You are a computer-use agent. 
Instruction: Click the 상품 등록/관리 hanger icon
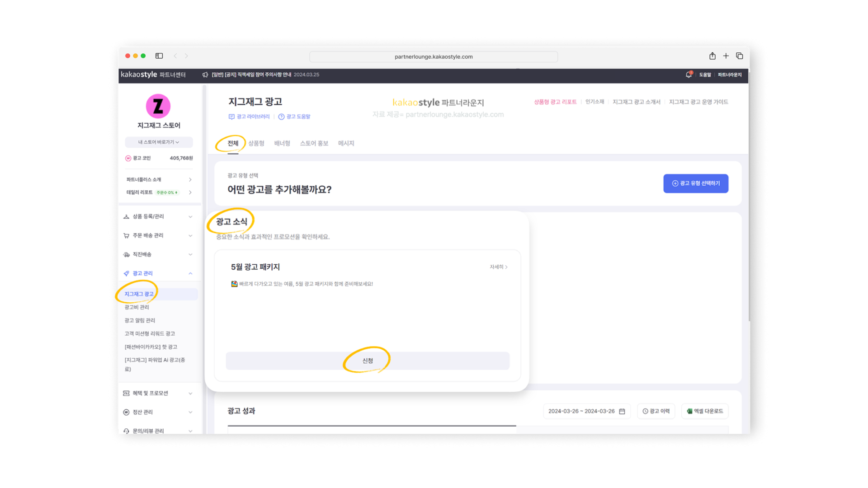127,216
